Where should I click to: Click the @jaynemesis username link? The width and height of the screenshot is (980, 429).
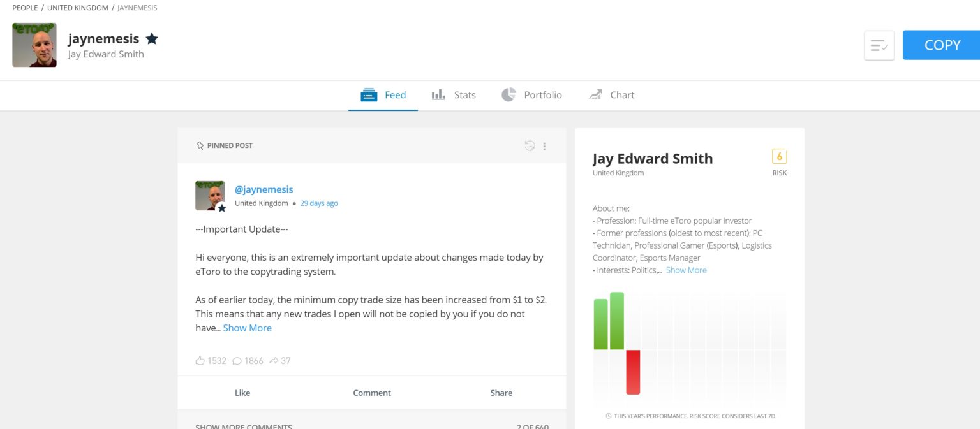coord(264,189)
